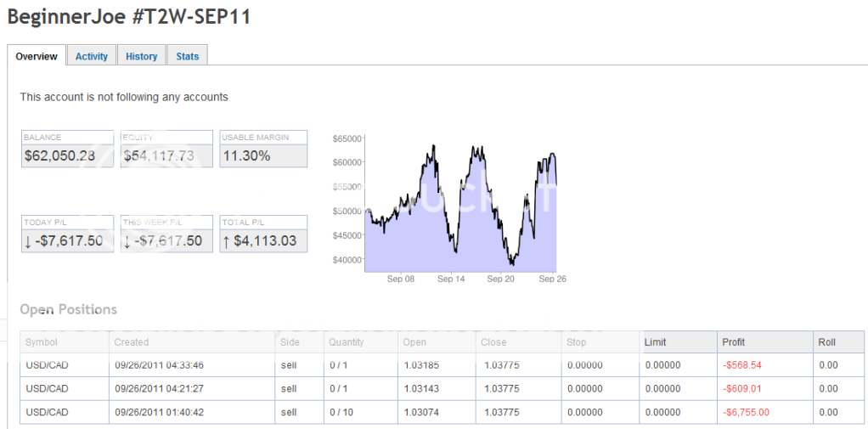Screen dimensions: 868x429
Task: Click the Limit column header
Action: [656, 342]
